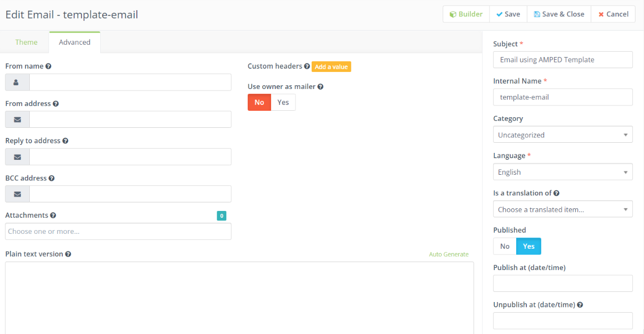Click Add a value for custom headers
644x334 pixels.
pos(331,67)
